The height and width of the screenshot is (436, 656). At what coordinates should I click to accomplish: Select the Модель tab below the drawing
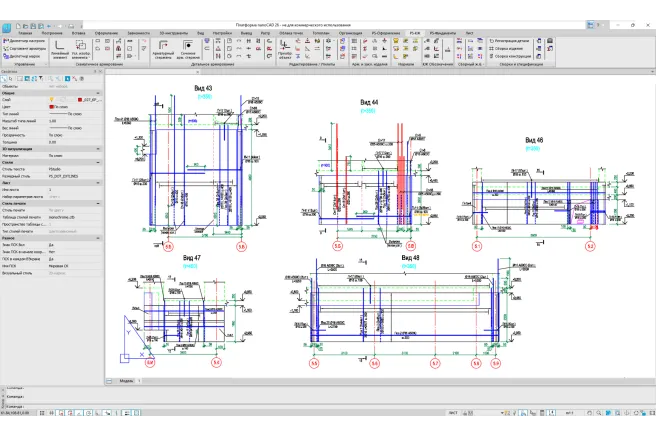(127, 380)
